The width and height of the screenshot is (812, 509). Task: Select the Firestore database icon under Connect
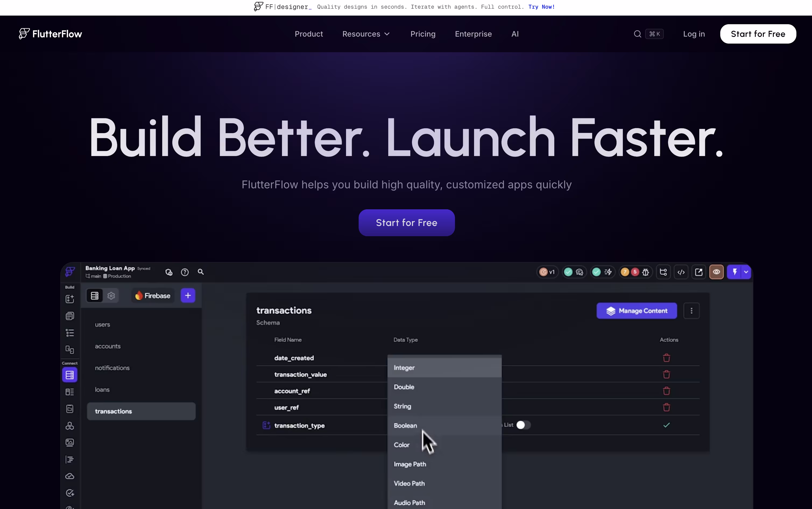pos(70,375)
